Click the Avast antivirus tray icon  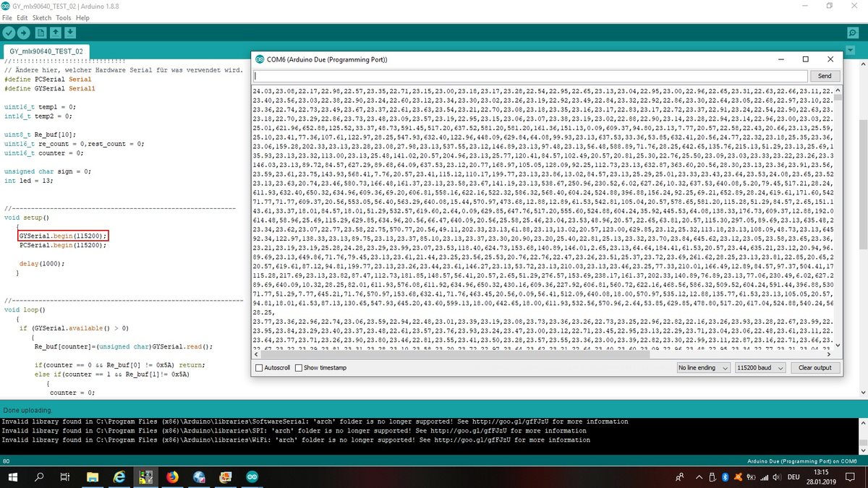coord(737,477)
